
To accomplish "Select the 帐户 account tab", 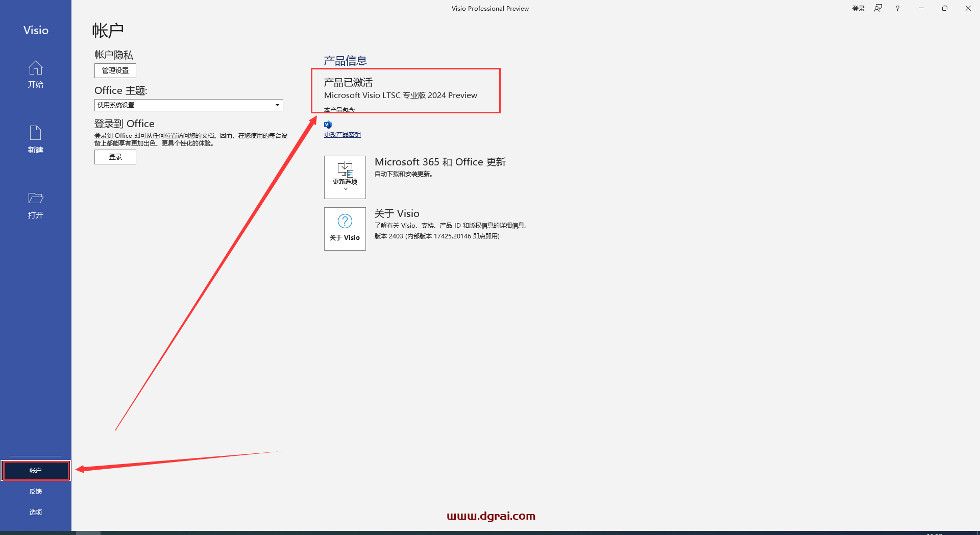I will (x=36, y=470).
